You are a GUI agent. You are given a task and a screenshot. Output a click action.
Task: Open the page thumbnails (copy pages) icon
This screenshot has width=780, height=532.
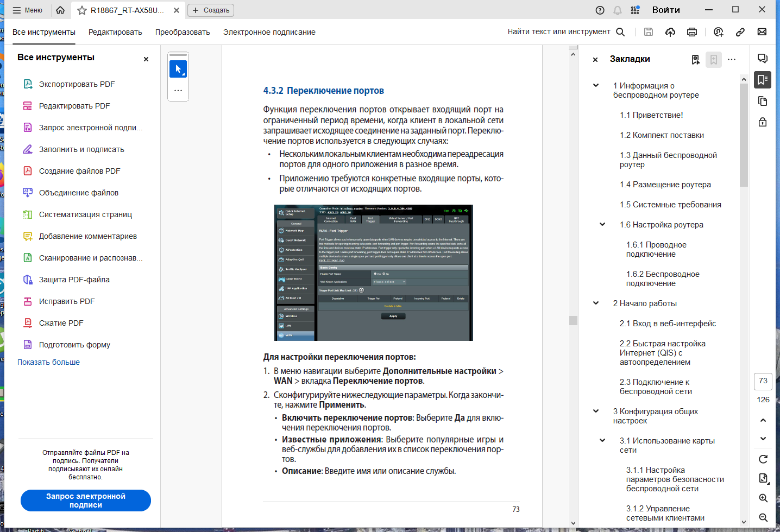(763, 101)
